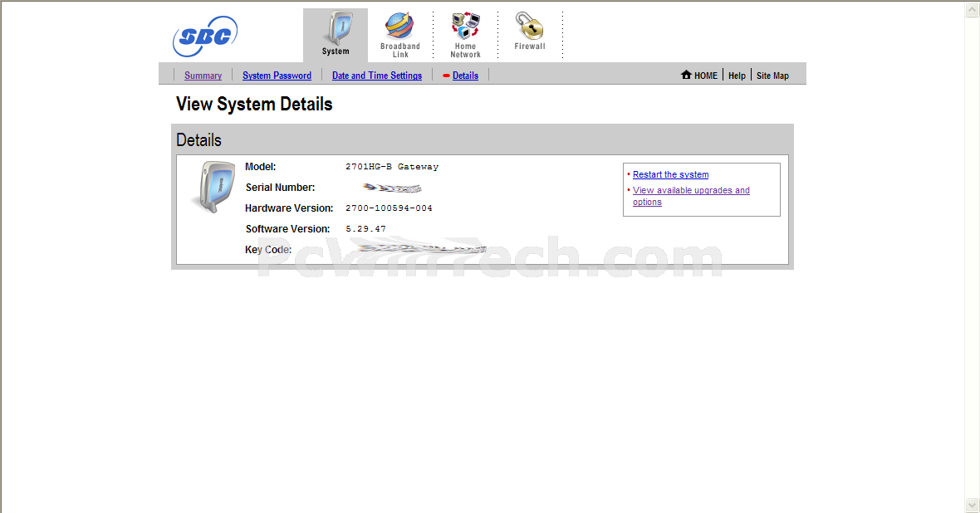Click the gateway device image in Details
This screenshot has height=513, width=980.
point(213,187)
